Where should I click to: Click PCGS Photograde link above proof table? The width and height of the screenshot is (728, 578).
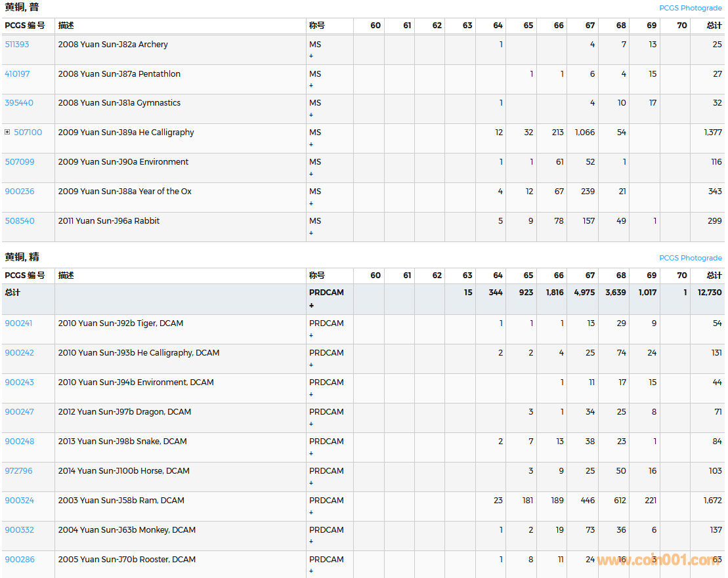coord(690,258)
